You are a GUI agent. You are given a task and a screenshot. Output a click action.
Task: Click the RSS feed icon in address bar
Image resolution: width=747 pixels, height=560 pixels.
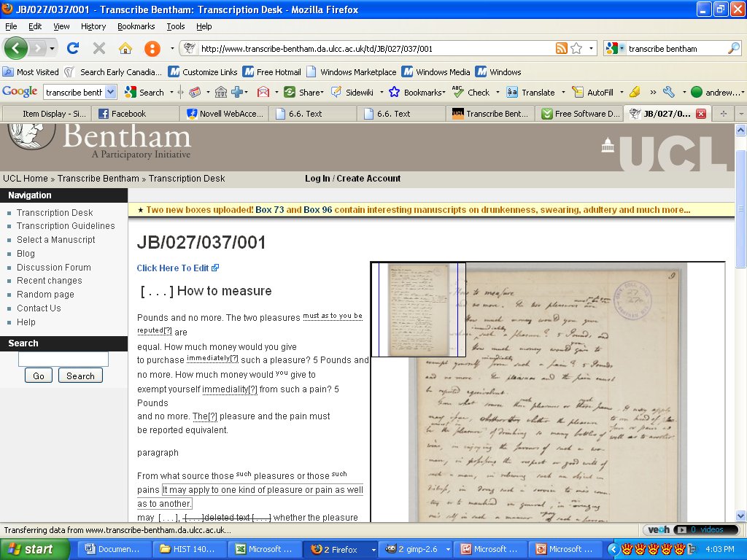point(561,48)
